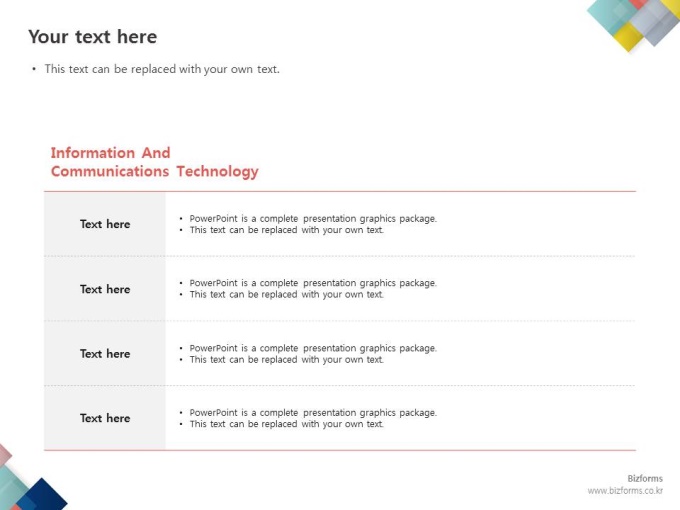Viewport: 680px width, 510px height.
Task: Select the teal shape in the bottom-left corner
Action: [x=10, y=487]
